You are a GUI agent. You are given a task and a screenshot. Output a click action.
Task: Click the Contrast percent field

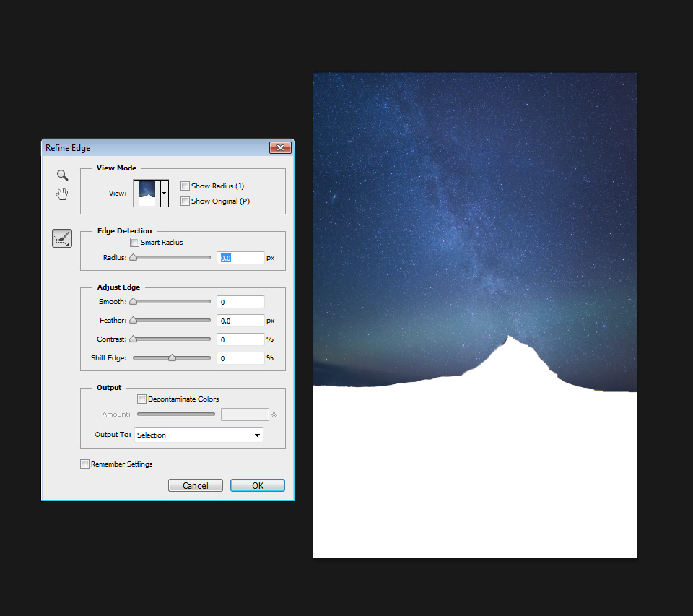coord(240,339)
